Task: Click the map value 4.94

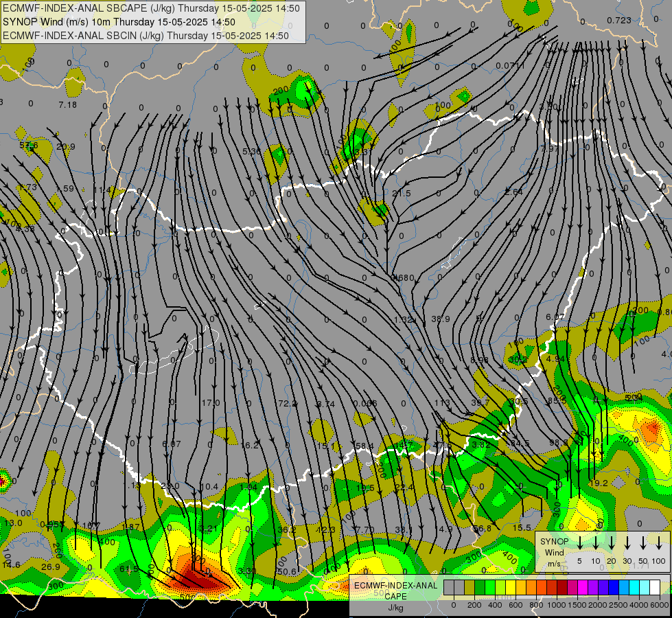Action: (555, 358)
